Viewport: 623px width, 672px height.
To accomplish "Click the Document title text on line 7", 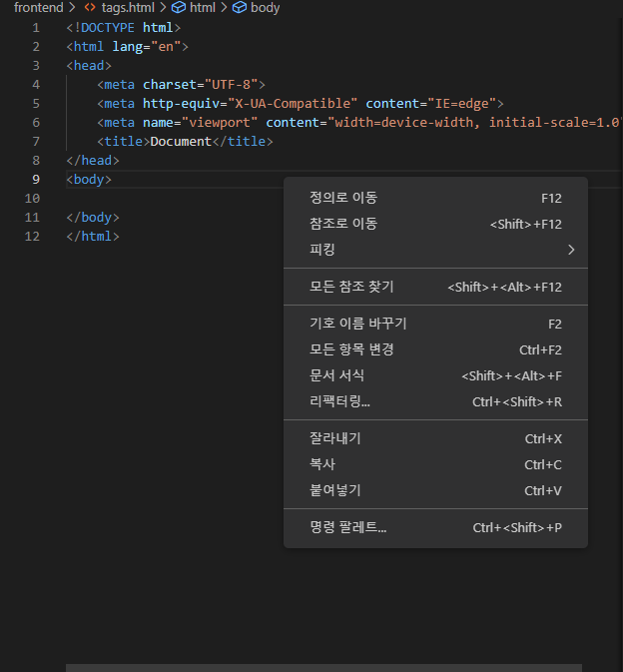I will tap(181, 142).
